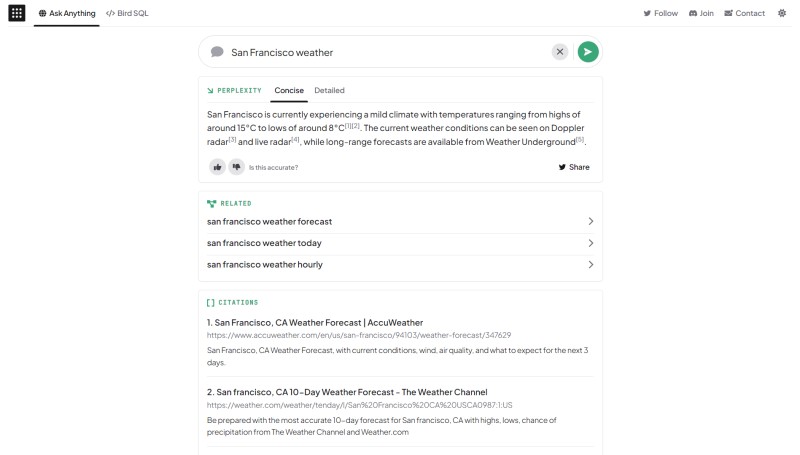Join the Discord community
800x455 pixels.
coord(702,13)
